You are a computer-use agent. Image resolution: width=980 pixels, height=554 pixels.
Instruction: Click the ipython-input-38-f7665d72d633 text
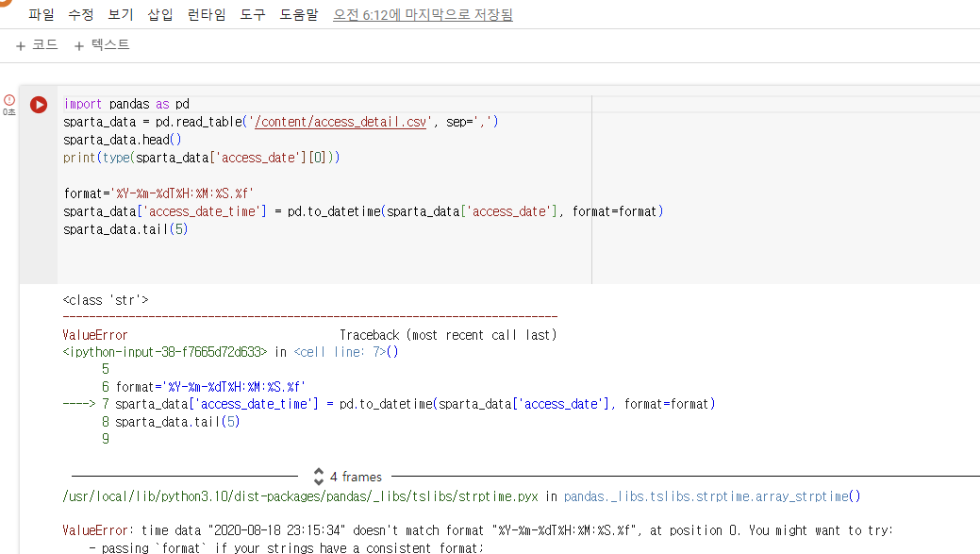165,352
